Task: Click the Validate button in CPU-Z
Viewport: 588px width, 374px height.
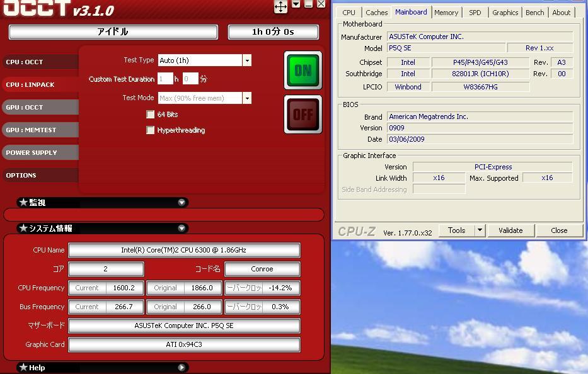Action: coord(510,230)
